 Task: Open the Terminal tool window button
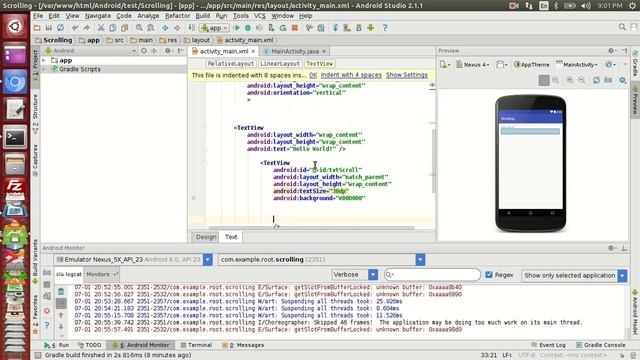pyautogui.click(x=196, y=345)
